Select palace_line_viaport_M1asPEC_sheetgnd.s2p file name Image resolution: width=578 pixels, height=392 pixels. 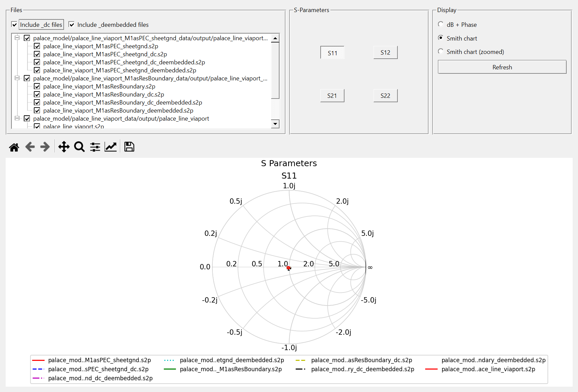pos(101,46)
